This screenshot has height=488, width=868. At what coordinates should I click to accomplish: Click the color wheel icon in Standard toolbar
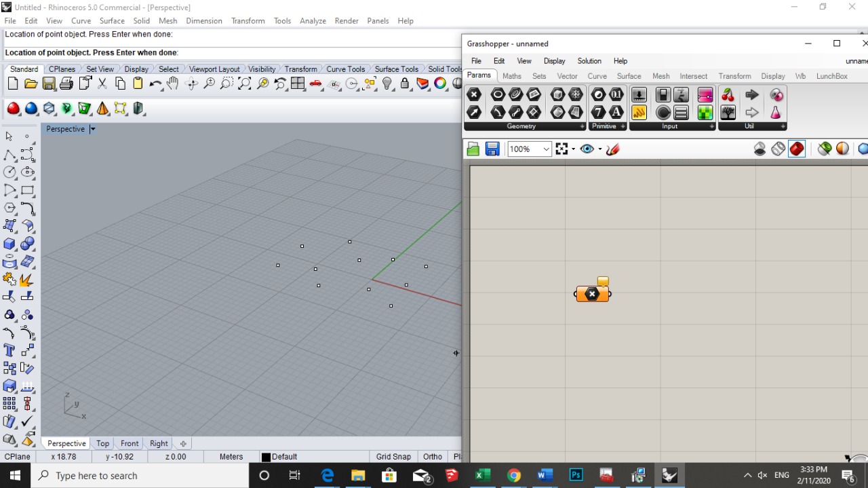[440, 83]
